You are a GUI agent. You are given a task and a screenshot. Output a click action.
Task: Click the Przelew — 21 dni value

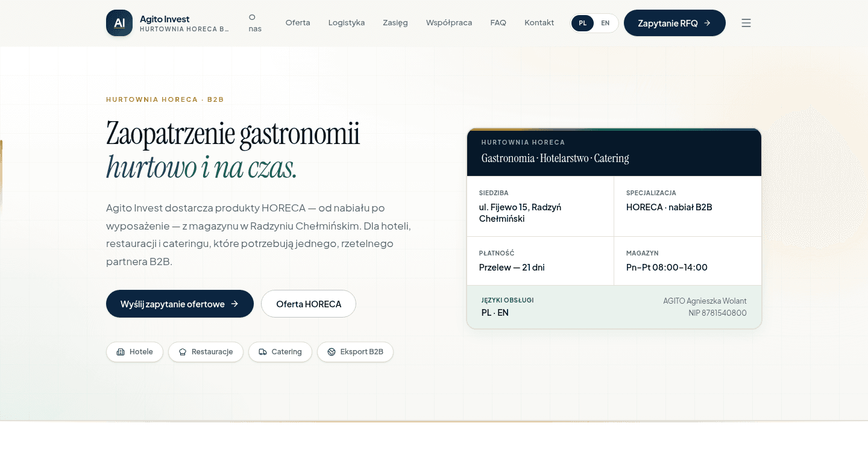[x=512, y=268]
